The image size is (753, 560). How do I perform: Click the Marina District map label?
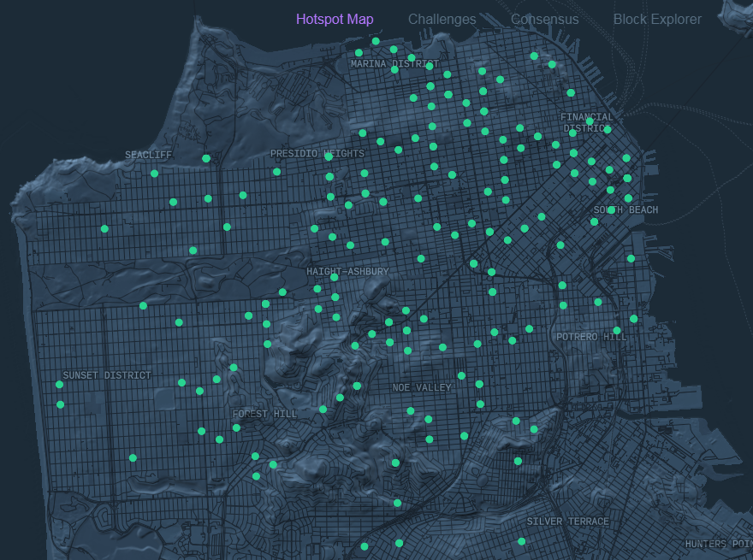(x=394, y=64)
